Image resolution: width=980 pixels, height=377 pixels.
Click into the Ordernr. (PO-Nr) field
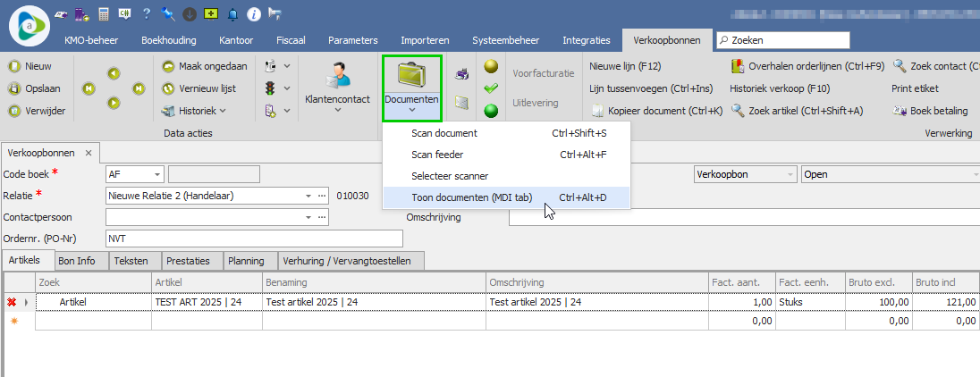pos(253,239)
